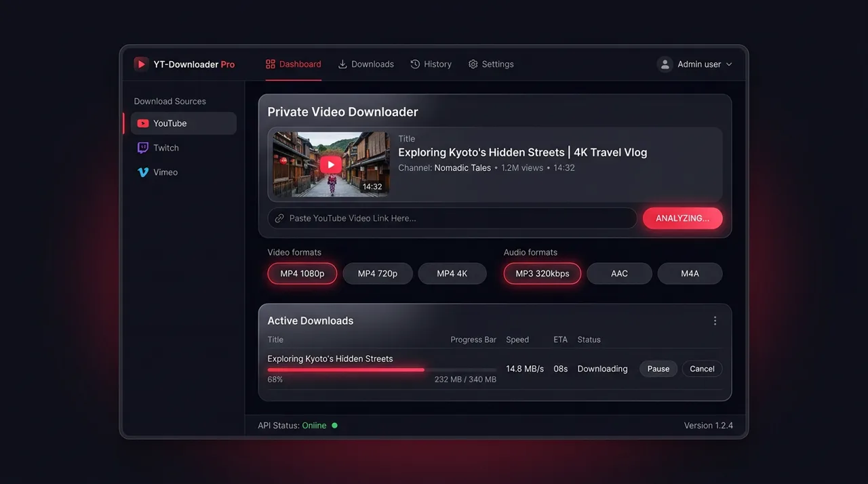The height and width of the screenshot is (484, 868).
Task: Go to the Settings tab
Action: pyautogui.click(x=491, y=64)
